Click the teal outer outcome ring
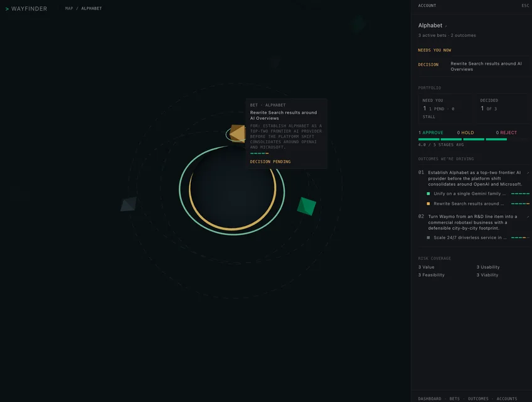Image resolution: width=532 pixels, height=402 pixels. [x=232, y=234]
